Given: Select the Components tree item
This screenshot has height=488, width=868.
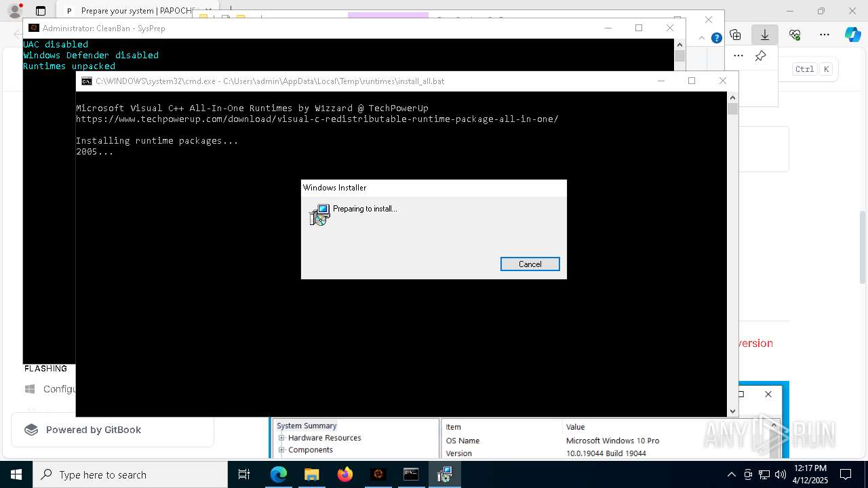Looking at the screenshot, I should [311, 450].
